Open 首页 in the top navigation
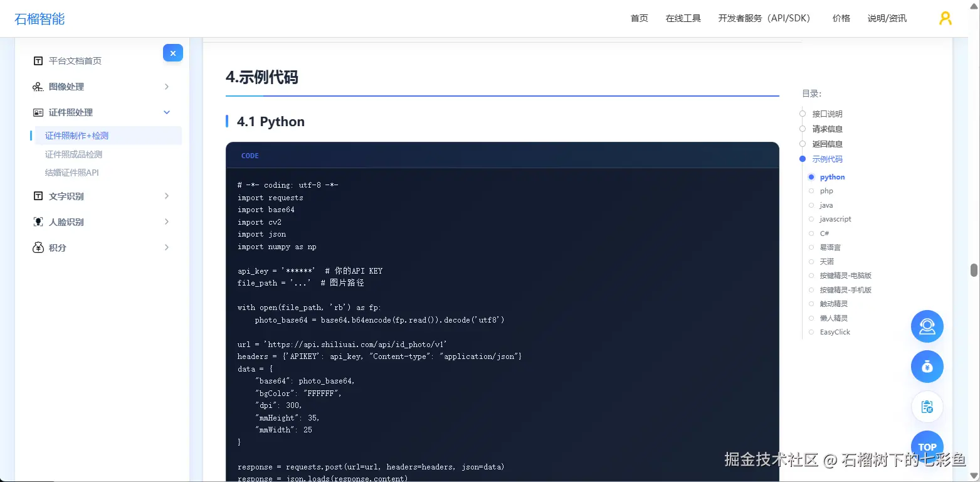This screenshot has height=482, width=980. pyautogui.click(x=640, y=18)
